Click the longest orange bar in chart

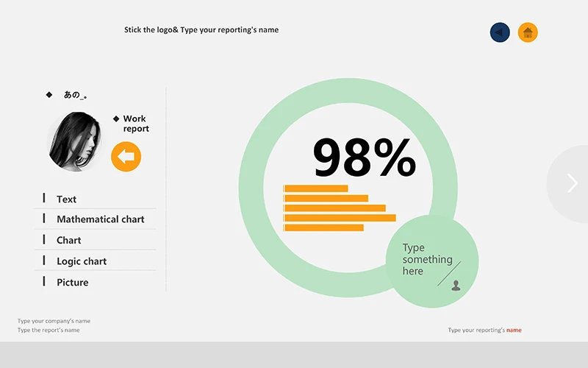click(340, 218)
